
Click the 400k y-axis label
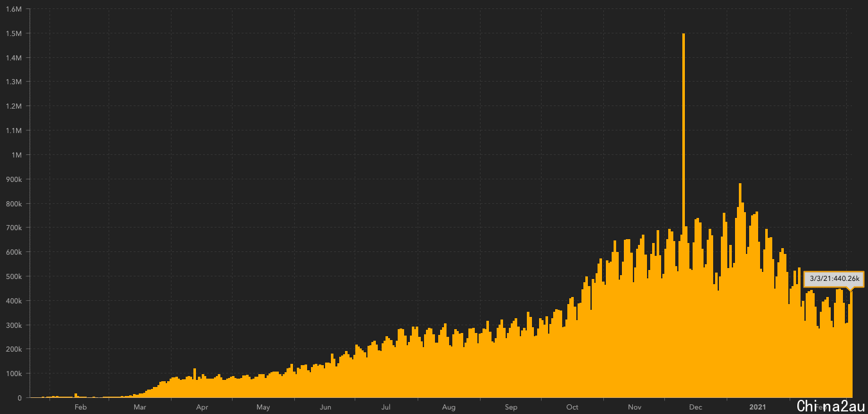[x=14, y=301]
